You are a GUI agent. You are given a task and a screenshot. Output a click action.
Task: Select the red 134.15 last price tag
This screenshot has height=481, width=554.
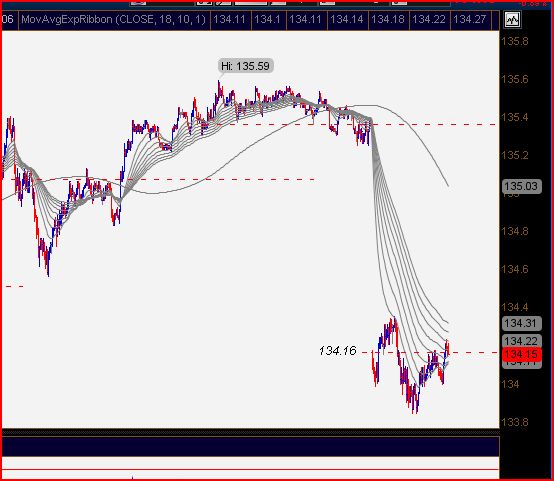tap(521, 354)
